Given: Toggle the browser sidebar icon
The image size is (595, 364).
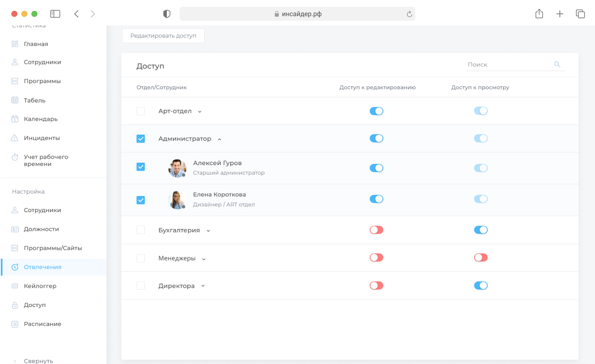Looking at the screenshot, I should pyautogui.click(x=55, y=14).
